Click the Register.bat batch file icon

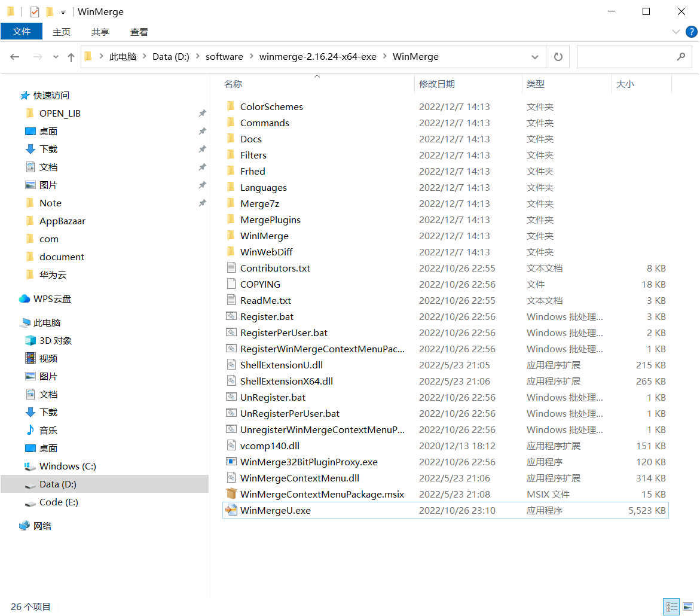(x=231, y=316)
